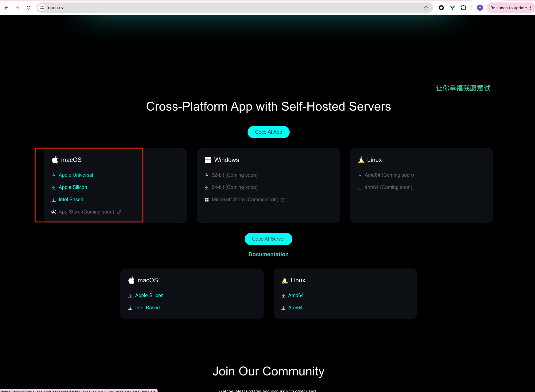
Task: Open Chrome's three-dot menu
Action: 530,8
